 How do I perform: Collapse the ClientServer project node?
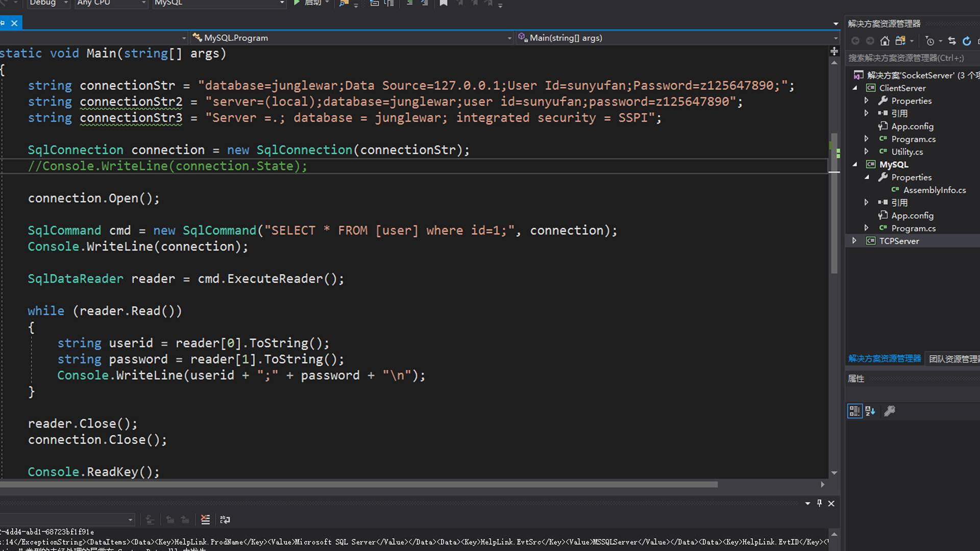click(855, 88)
